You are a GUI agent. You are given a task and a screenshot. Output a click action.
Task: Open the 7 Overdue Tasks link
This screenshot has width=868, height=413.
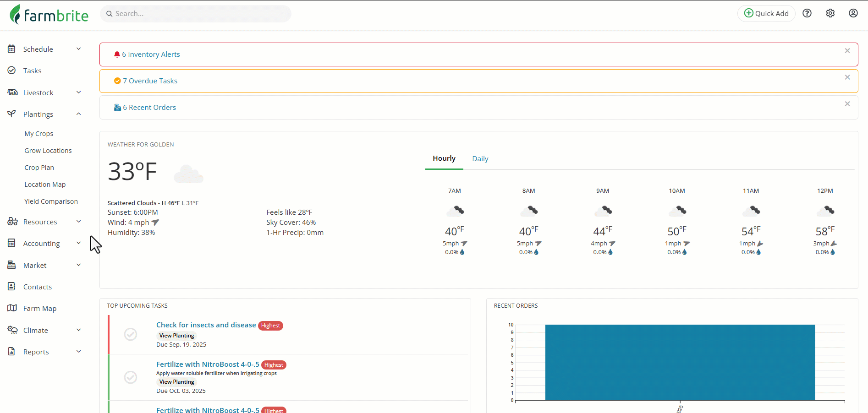point(150,81)
